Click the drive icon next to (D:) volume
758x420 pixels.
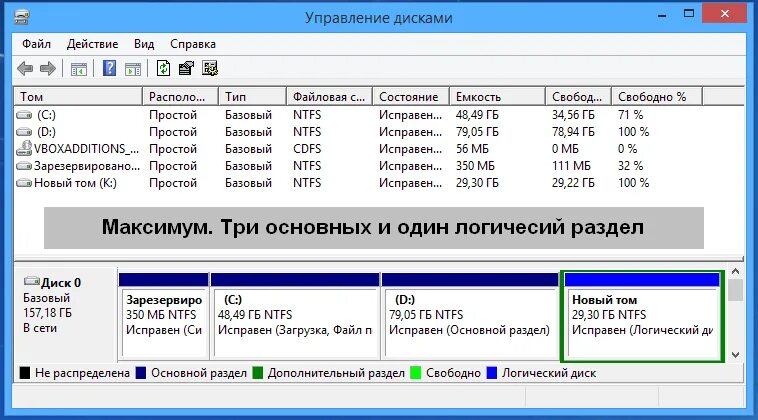click(24, 132)
